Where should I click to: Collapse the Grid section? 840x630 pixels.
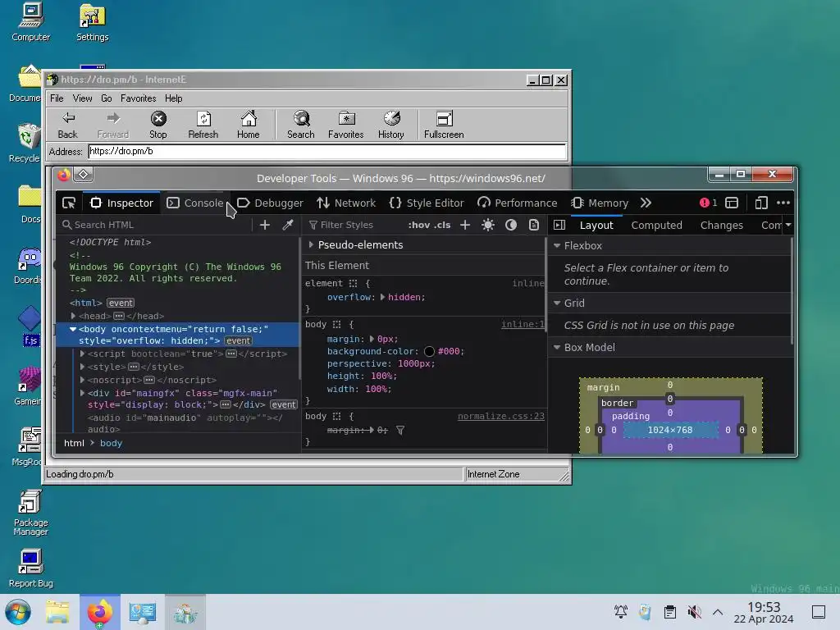coord(557,304)
